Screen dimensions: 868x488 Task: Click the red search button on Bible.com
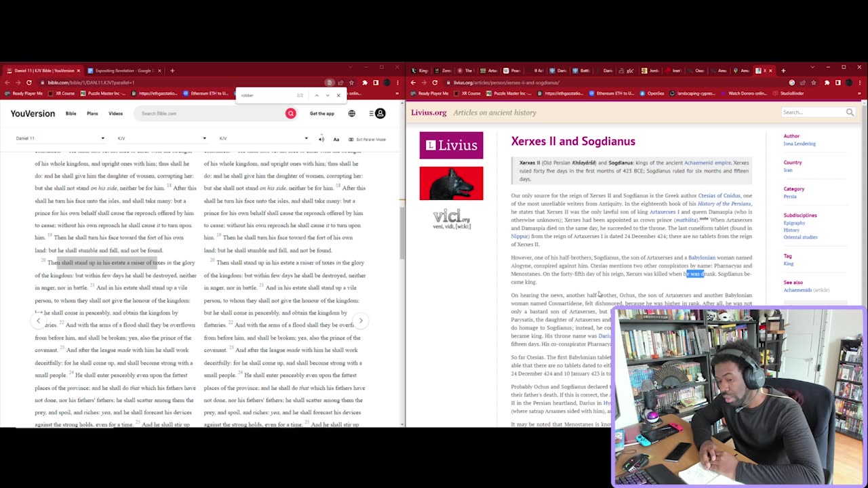(x=290, y=113)
